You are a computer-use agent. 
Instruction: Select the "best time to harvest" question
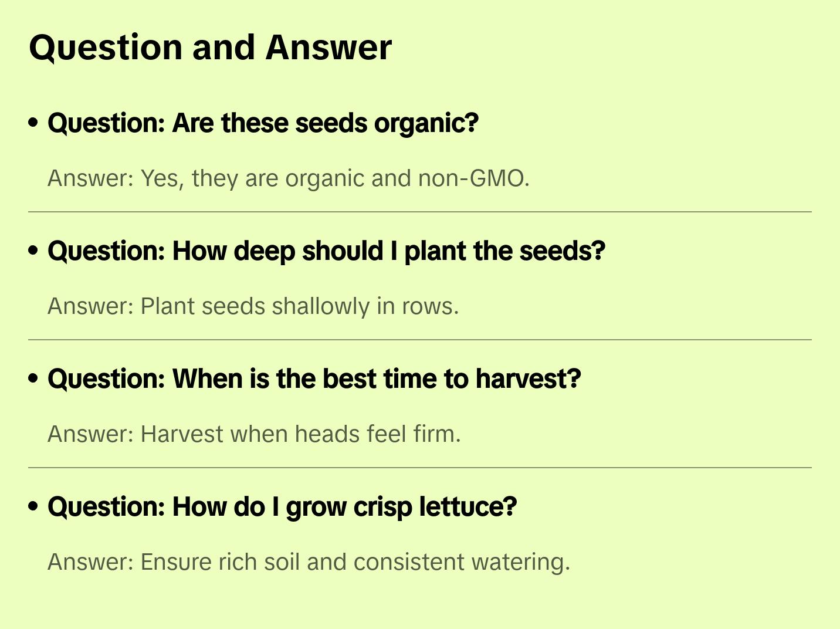pyautogui.click(x=314, y=379)
